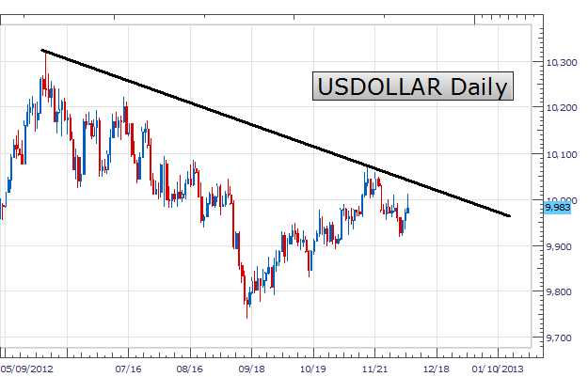Click the 10,100 price axis label
The image size is (588, 377).
pyautogui.click(x=562, y=154)
